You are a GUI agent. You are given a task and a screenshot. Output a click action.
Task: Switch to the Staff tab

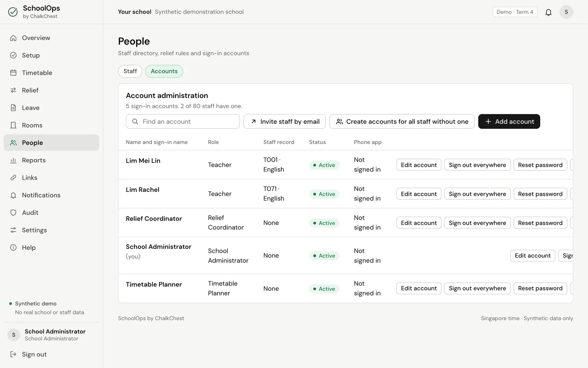coord(130,71)
